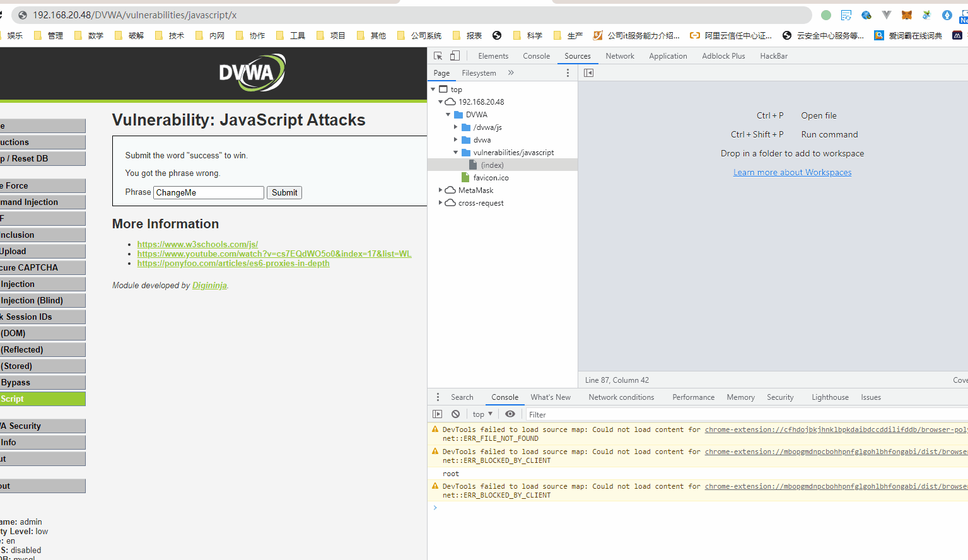Open the globe bookmark icon

pos(497,36)
